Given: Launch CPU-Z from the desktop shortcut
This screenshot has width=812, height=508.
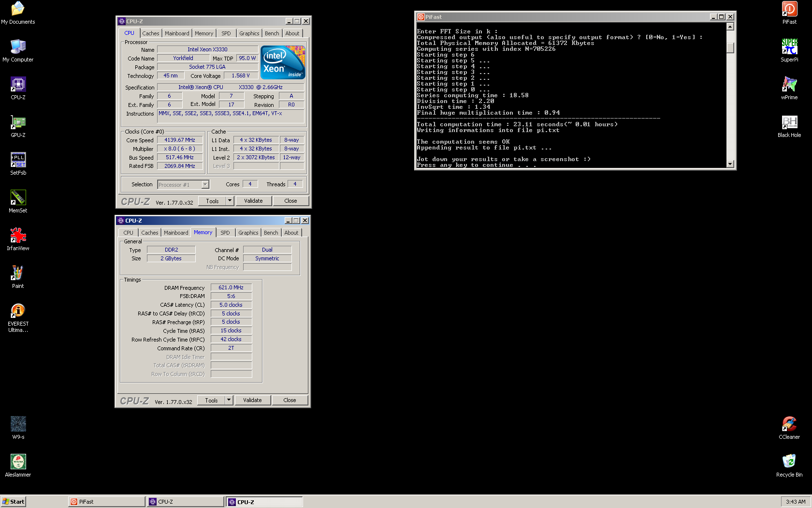Looking at the screenshot, I should (18, 88).
